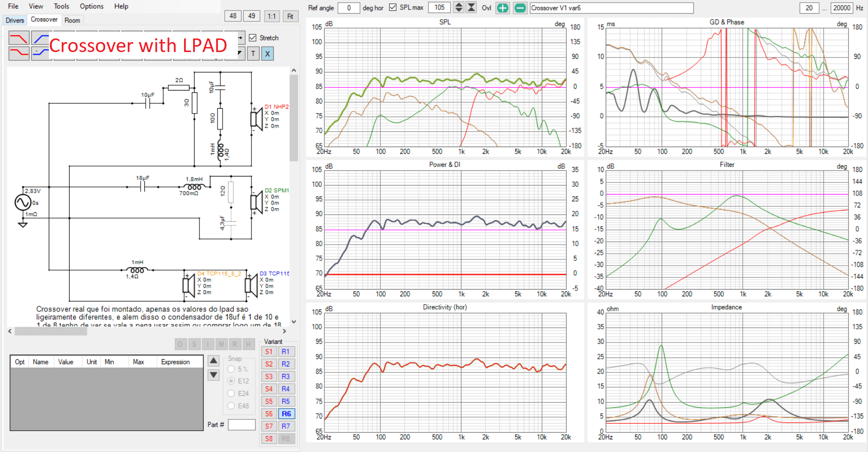Click the highlighted X tool button
The height and width of the screenshot is (452, 868).
267,53
